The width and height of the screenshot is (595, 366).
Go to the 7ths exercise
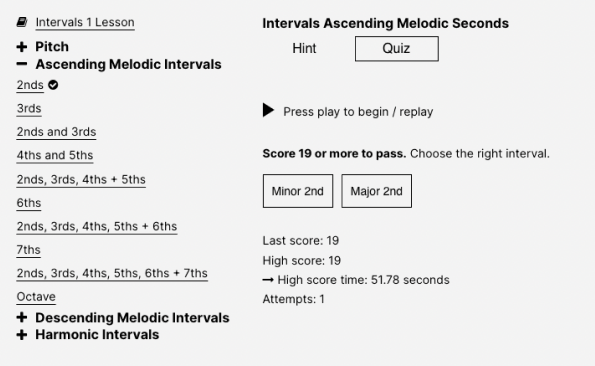(x=28, y=250)
